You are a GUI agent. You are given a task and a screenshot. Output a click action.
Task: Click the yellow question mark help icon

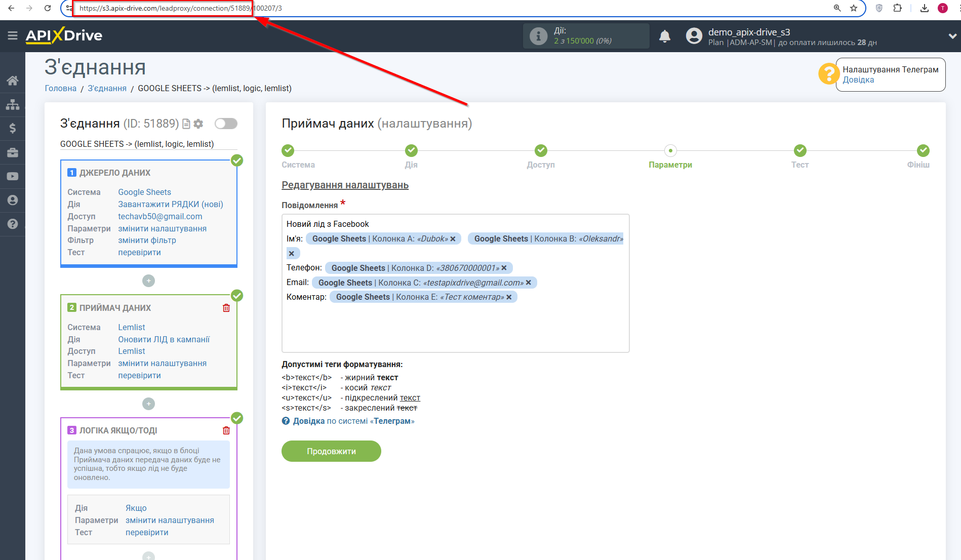[x=828, y=74]
